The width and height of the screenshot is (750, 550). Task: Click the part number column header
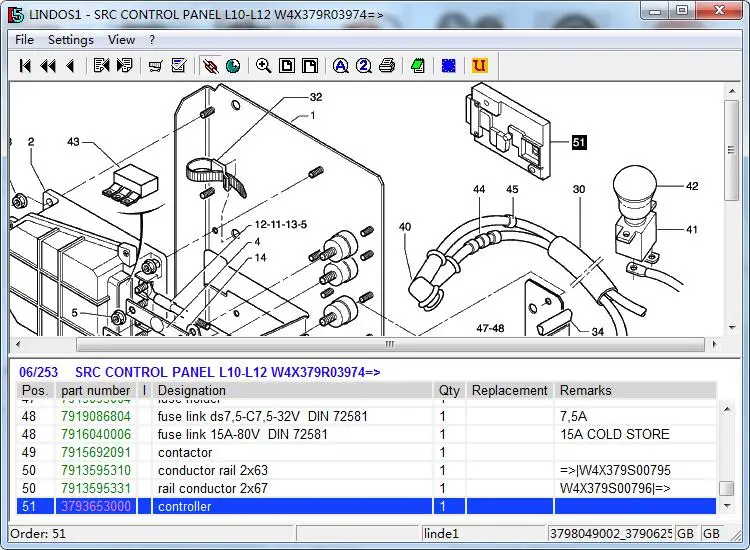[x=96, y=390]
